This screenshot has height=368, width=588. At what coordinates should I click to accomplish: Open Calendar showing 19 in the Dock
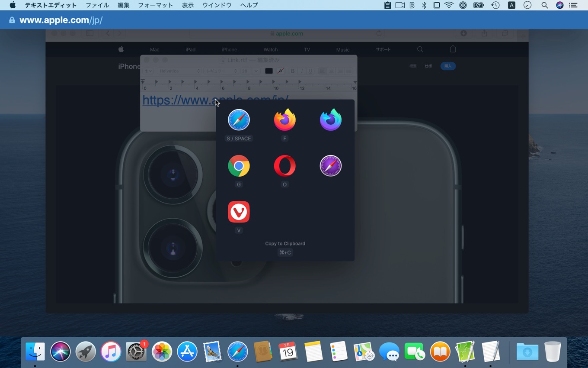288,352
